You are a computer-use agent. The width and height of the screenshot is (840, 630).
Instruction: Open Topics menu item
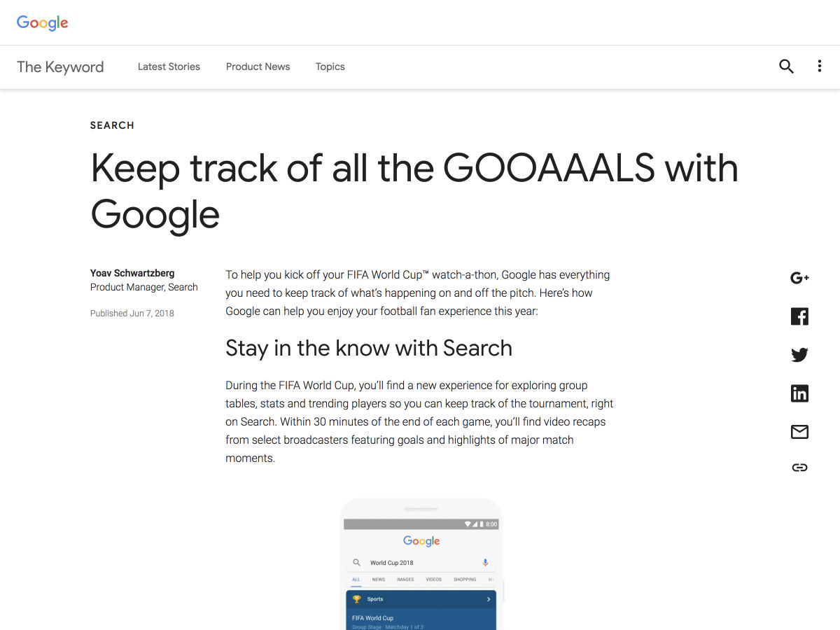pos(330,66)
